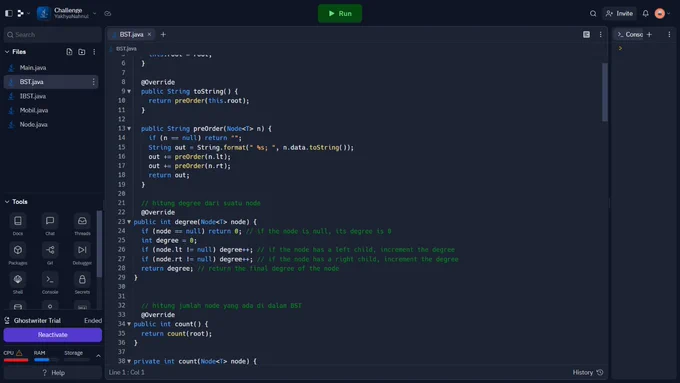The image size is (680, 383).
Task: Click the editor vertical scrollbar
Action: pyautogui.click(x=605, y=92)
